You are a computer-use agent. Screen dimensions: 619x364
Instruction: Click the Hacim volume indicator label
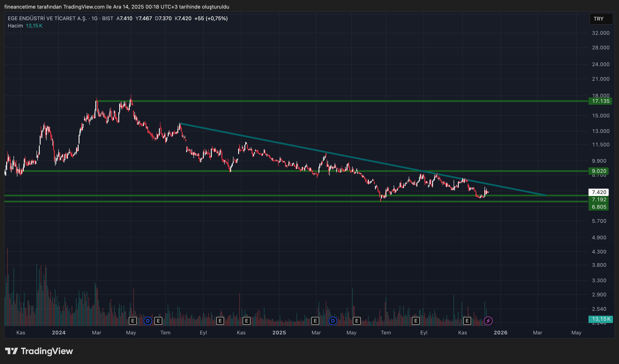[x=15, y=26]
